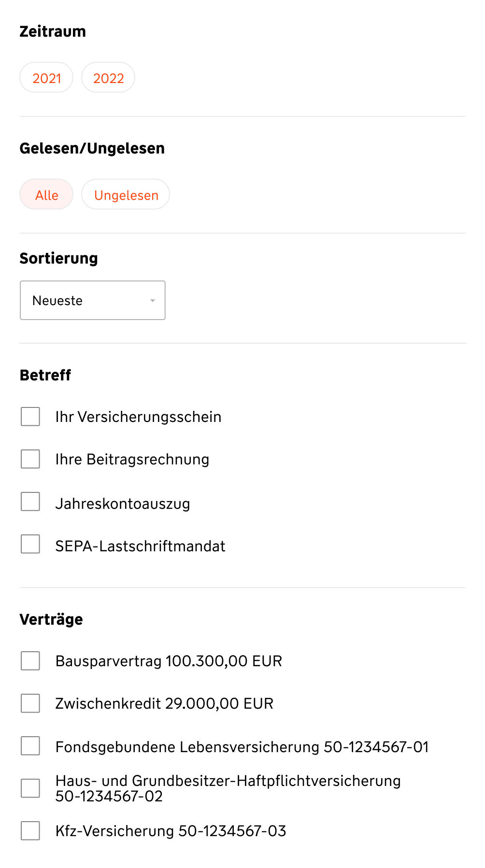Tick the Haus- und Grundbesitzer-Haftpflichtversicherung checkbox
485x868 pixels.
pyautogui.click(x=30, y=788)
